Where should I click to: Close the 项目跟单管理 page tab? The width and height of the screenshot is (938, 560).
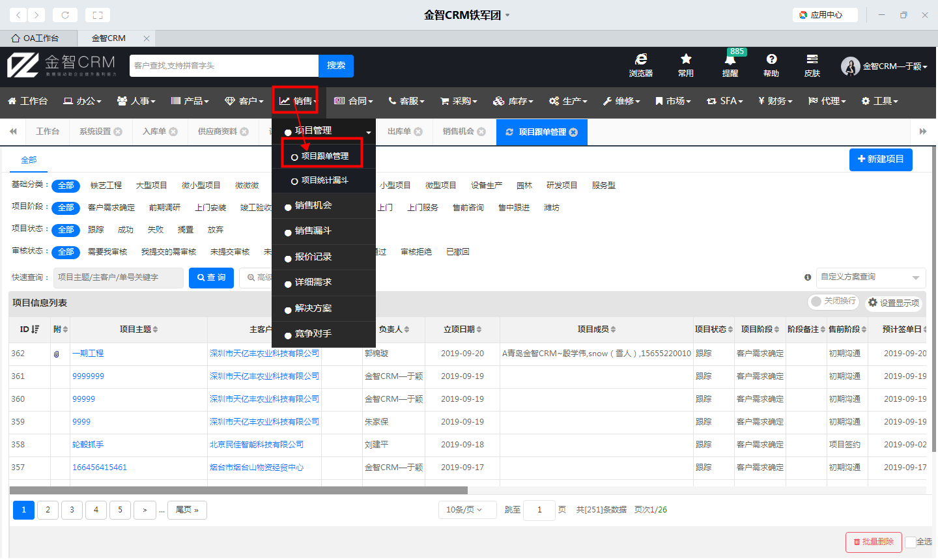[573, 132]
